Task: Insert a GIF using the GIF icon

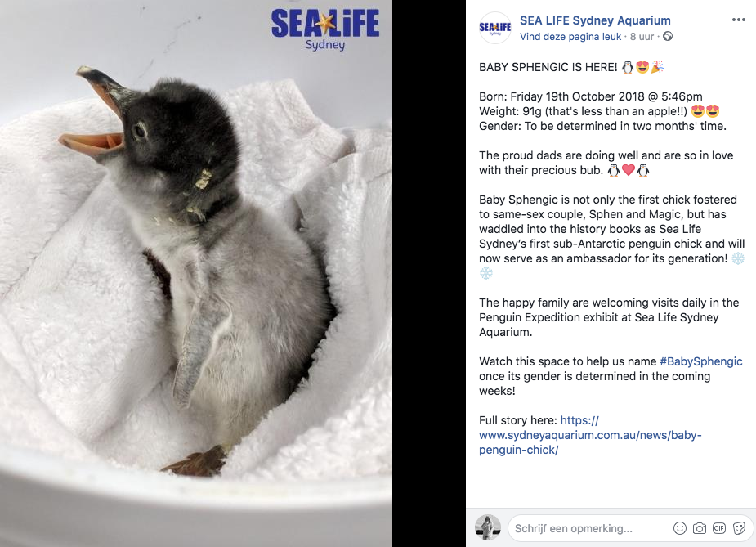Action: click(719, 528)
